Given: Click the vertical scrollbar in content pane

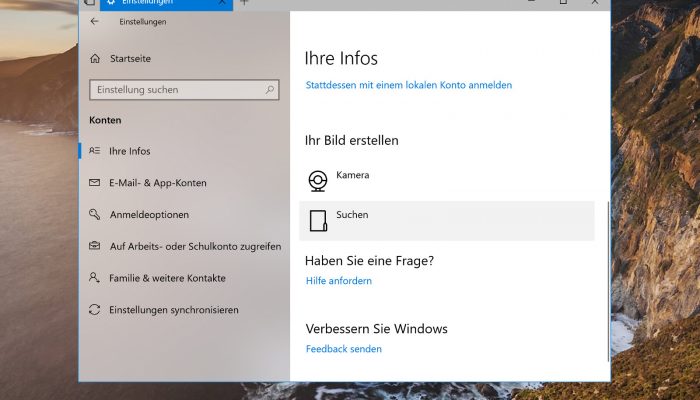Looking at the screenshot, I should click(608, 281).
